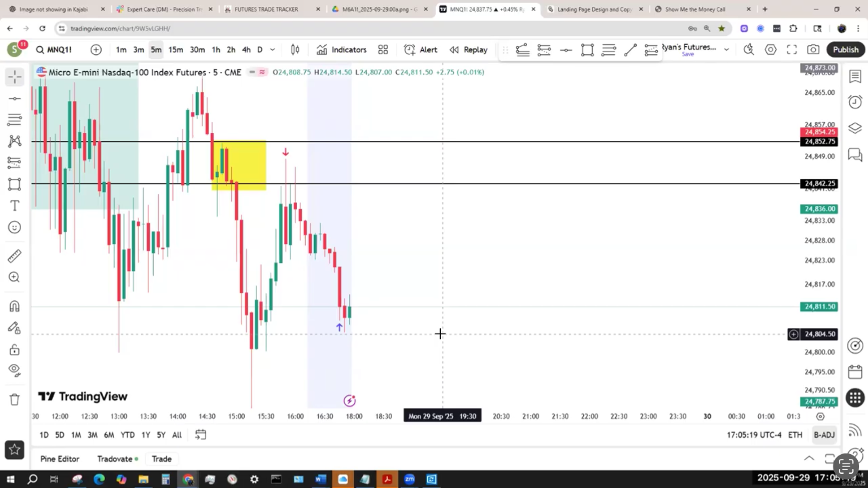Open favorites star toolbar toggle
The height and width of the screenshot is (488, 868).
click(x=14, y=449)
